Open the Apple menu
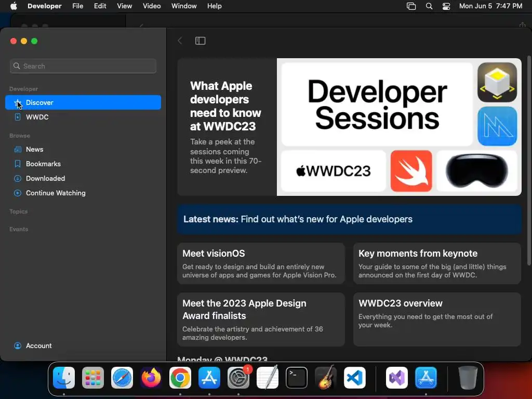This screenshot has width=532, height=399. tap(14, 6)
